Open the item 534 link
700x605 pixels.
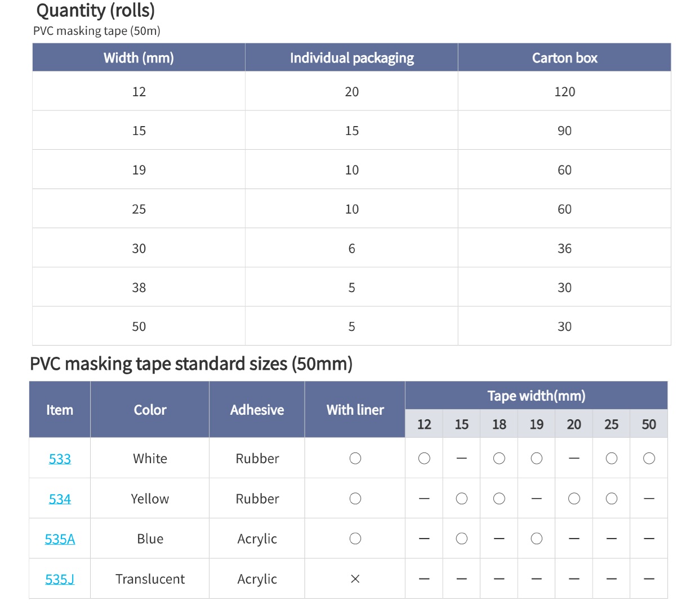(60, 499)
